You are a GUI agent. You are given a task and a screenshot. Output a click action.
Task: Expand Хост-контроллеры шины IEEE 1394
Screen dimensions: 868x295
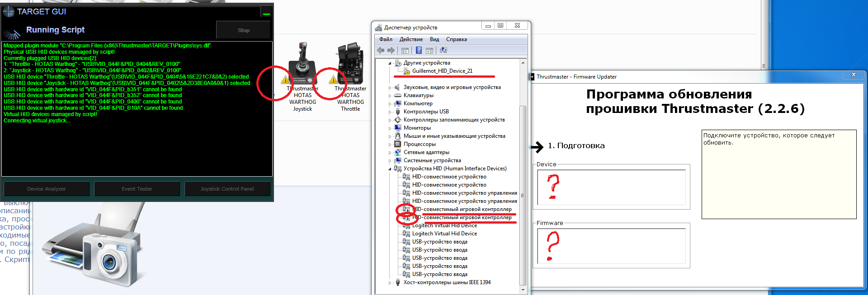pos(390,283)
